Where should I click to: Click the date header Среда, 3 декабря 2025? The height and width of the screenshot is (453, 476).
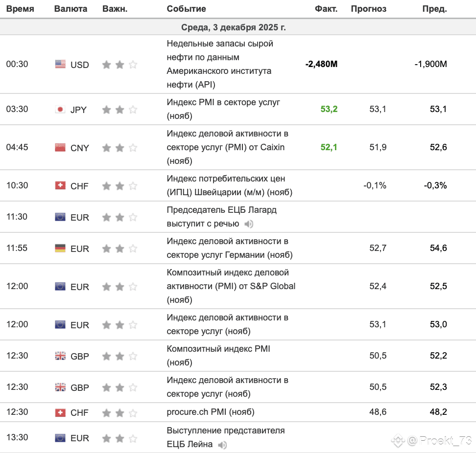[x=234, y=27]
